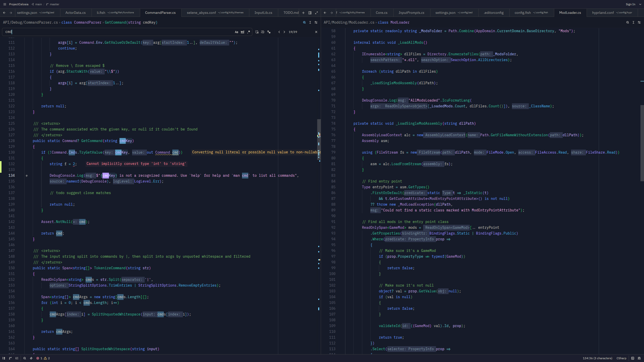Click the lightning bolt icon in status bar
This screenshot has height=362, width=644.
click(x=31, y=358)
